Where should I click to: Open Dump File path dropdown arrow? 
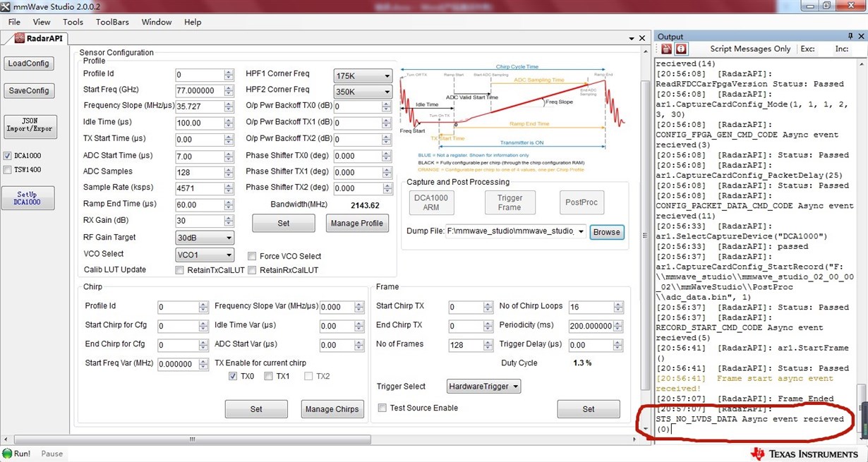(x=580, y=231)
